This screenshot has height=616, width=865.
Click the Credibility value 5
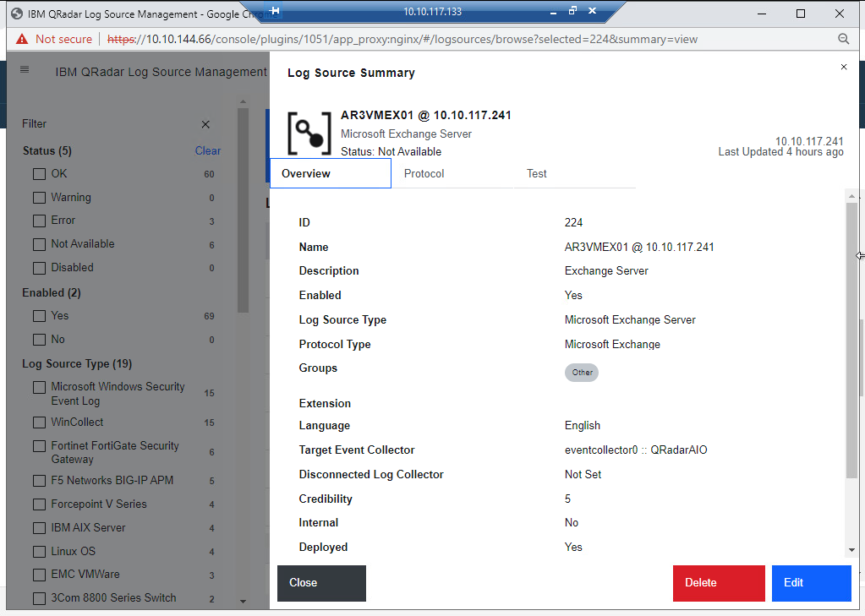tap(567, 499)
